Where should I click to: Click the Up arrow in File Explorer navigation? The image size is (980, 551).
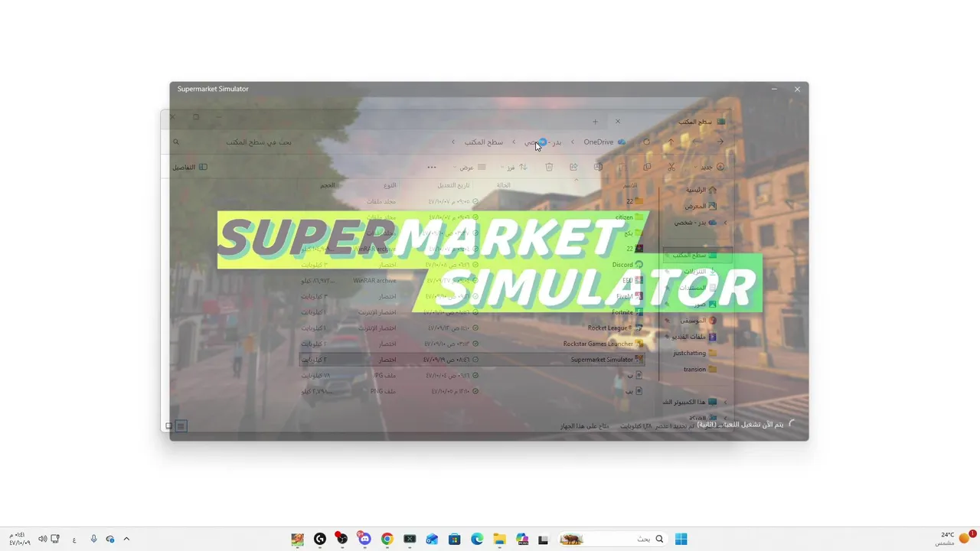[x=671, y=142]
